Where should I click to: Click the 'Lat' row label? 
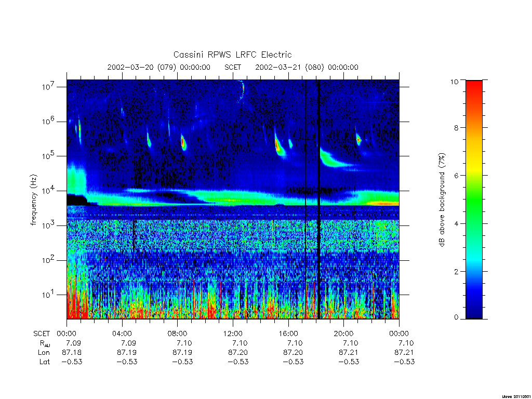tap(45, 362)
